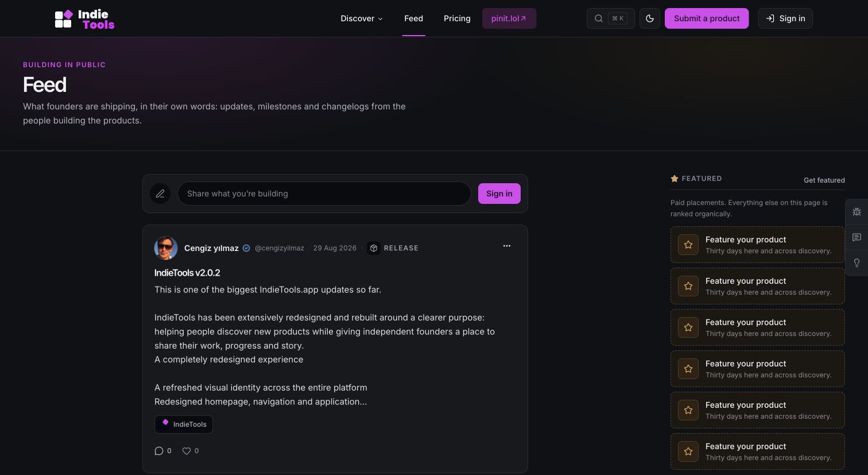The height and width of the screenshot is (475, 868).
Task: Click the IndieTools product chip
Action: pos(184,424)
